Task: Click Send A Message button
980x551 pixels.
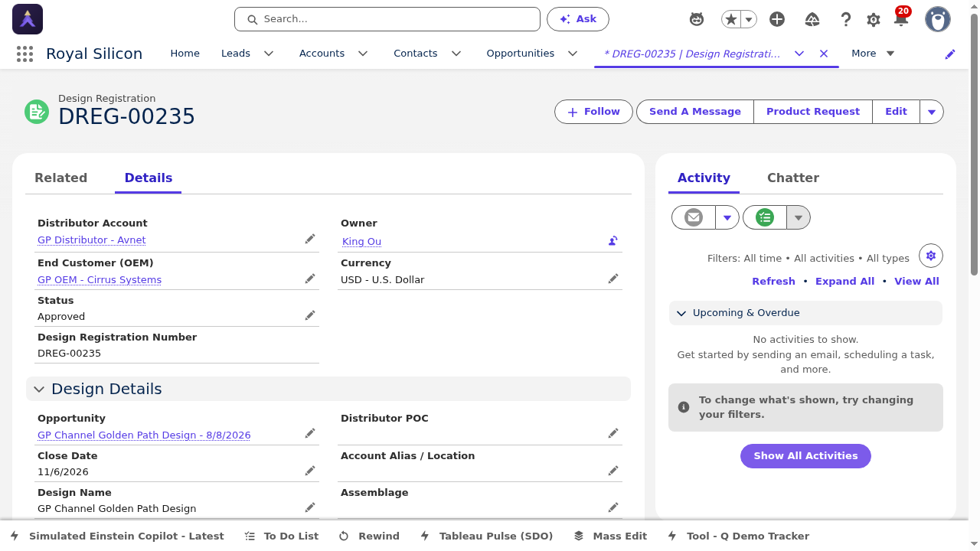Action: coord(695,112)
